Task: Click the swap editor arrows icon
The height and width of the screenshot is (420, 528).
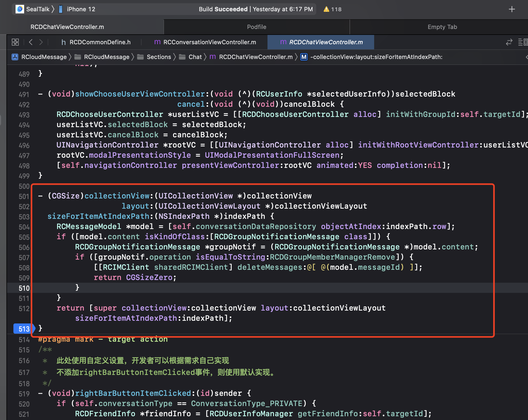Action: click(509, 42)
